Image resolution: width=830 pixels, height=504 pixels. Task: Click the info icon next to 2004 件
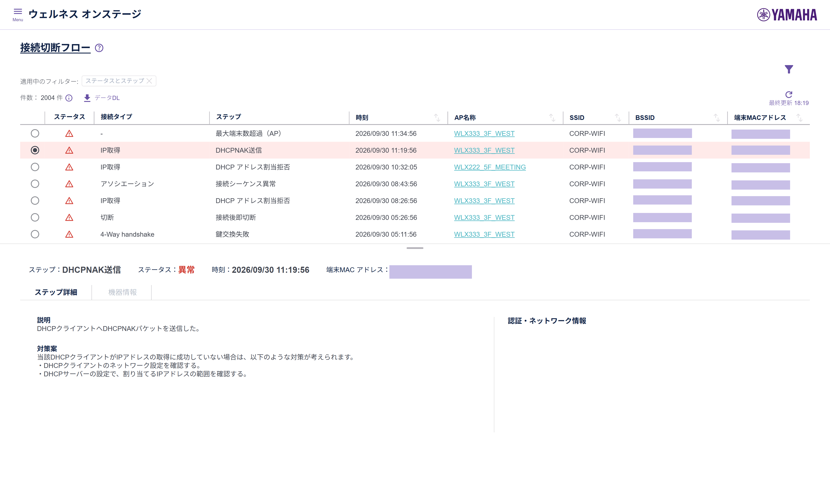[x=69, y=98]
